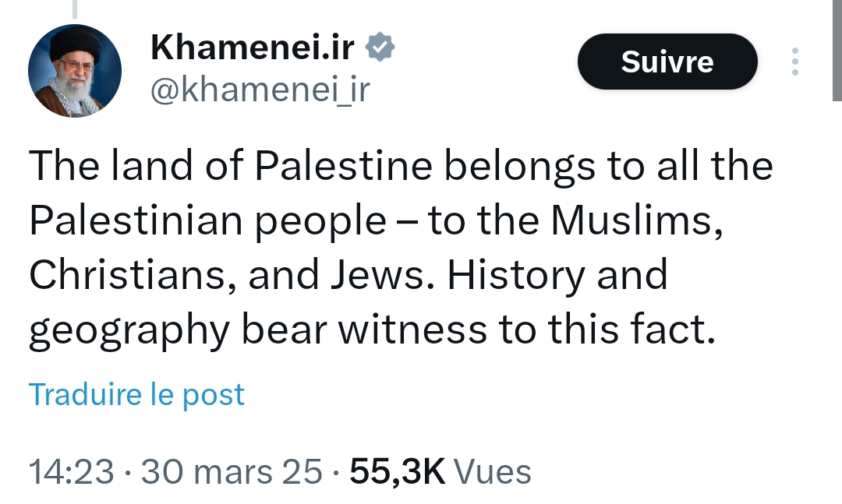Click the 14:23 post time
This screenshot has height=504, width=842.
coord(72,472)
